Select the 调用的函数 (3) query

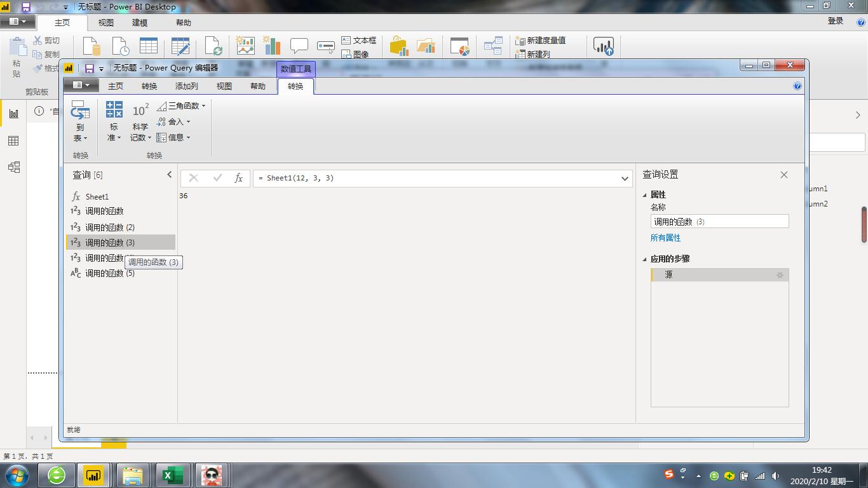[121, 243]
